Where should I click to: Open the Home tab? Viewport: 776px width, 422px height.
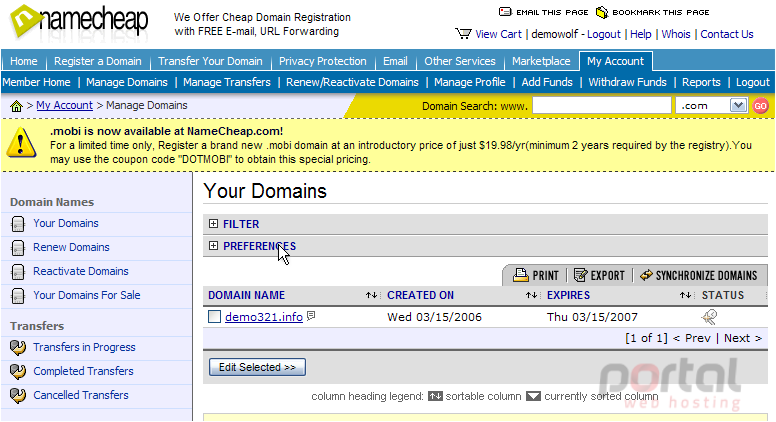click(x=24, y=61)
